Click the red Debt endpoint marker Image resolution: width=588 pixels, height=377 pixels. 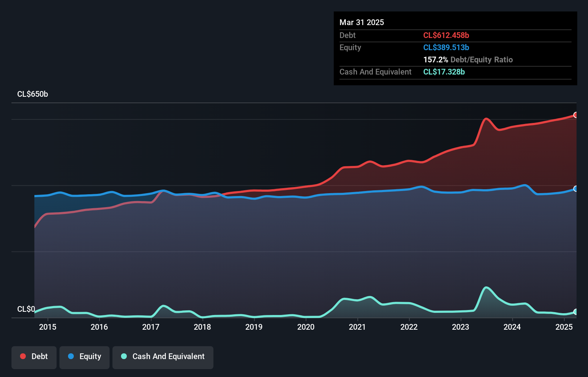coord(575,115)
